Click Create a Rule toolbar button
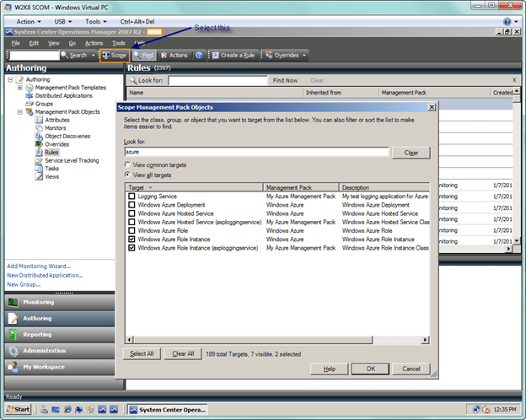526x420 pixels. (233, 56)
